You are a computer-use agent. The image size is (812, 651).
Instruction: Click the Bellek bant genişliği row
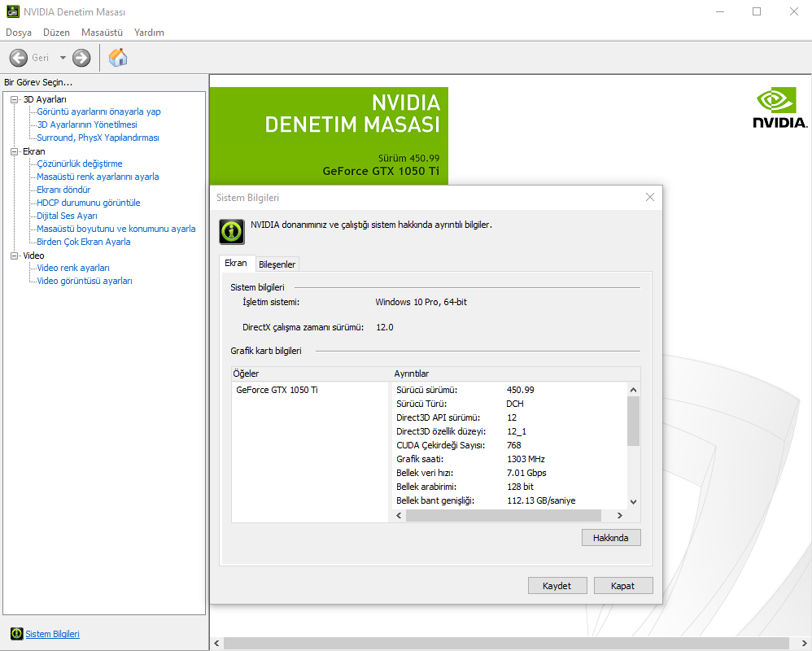click(510, 500)
